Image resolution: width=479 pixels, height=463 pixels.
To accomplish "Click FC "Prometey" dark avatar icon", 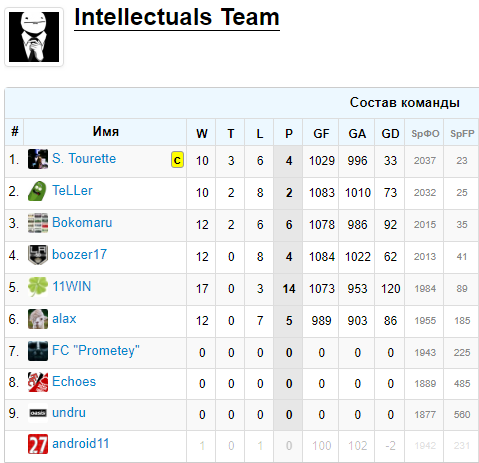I will (38, 351).
